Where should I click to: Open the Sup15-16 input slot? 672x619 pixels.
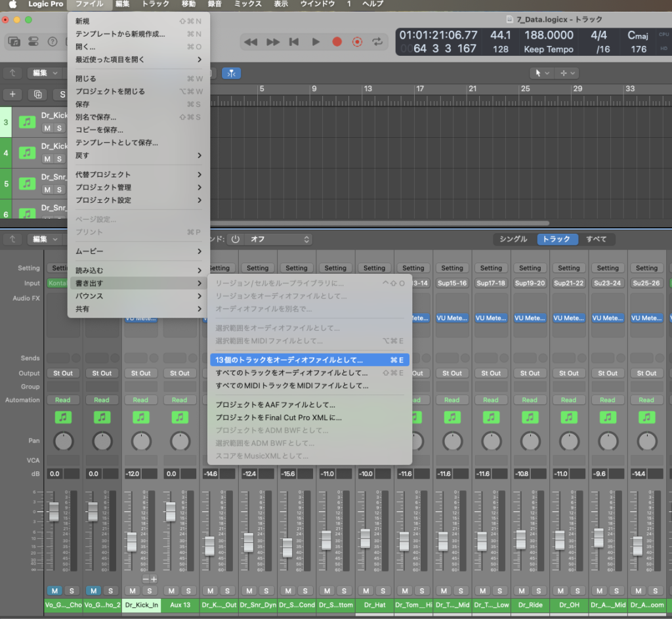(x=452, y=284)
